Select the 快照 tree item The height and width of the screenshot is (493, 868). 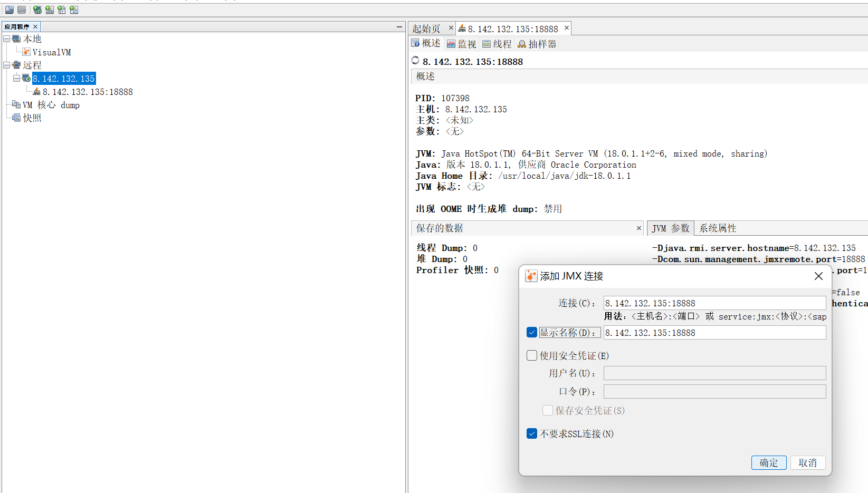coord(32,118)
